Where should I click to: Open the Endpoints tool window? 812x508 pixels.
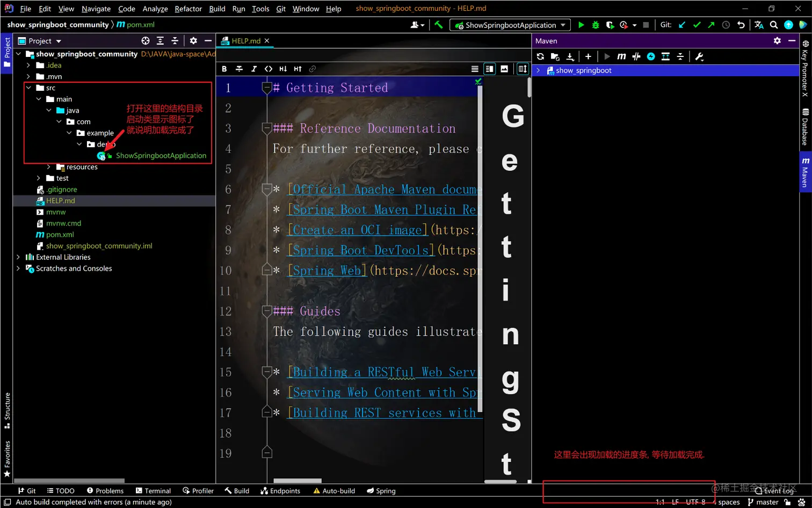pyautogui.click(x=280, y=491)
